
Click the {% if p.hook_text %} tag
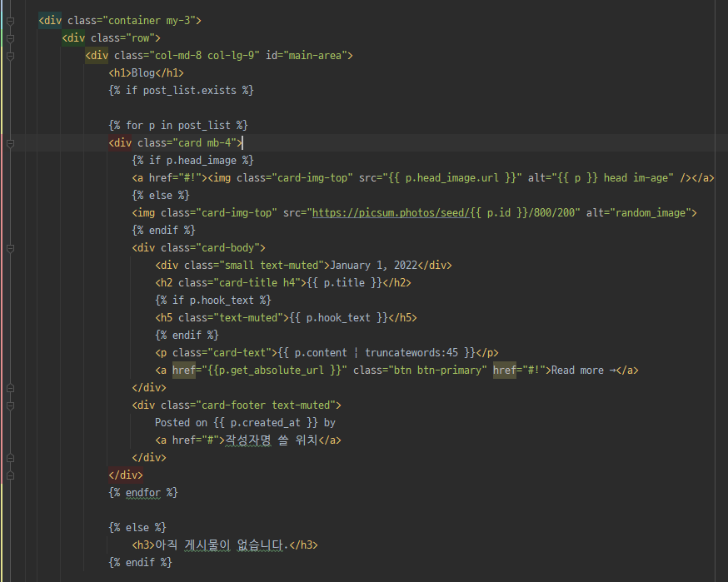(x=213, y=301)
